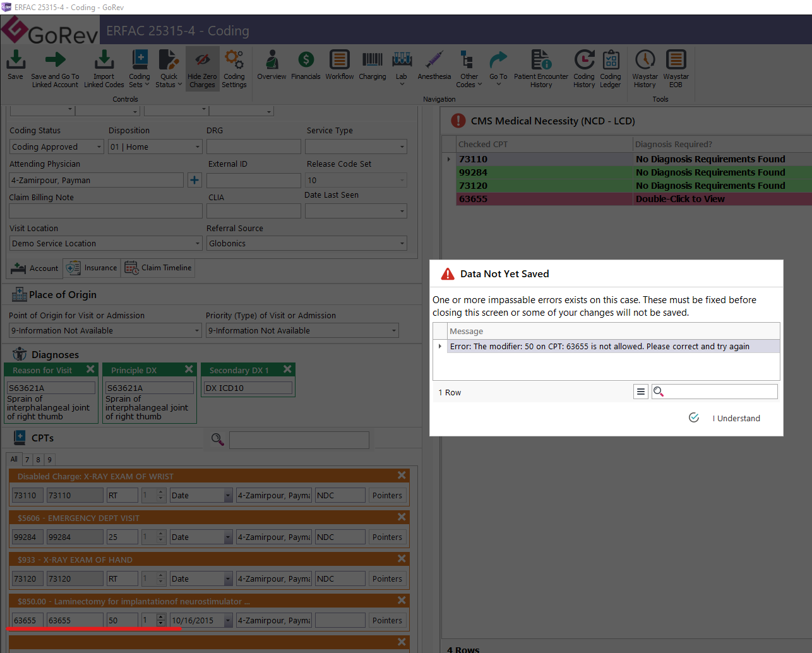The height and width of the screenshot is (653, 812).
Task: Select the 7 CPT filter tab
Action: click(x=27, y=459)
